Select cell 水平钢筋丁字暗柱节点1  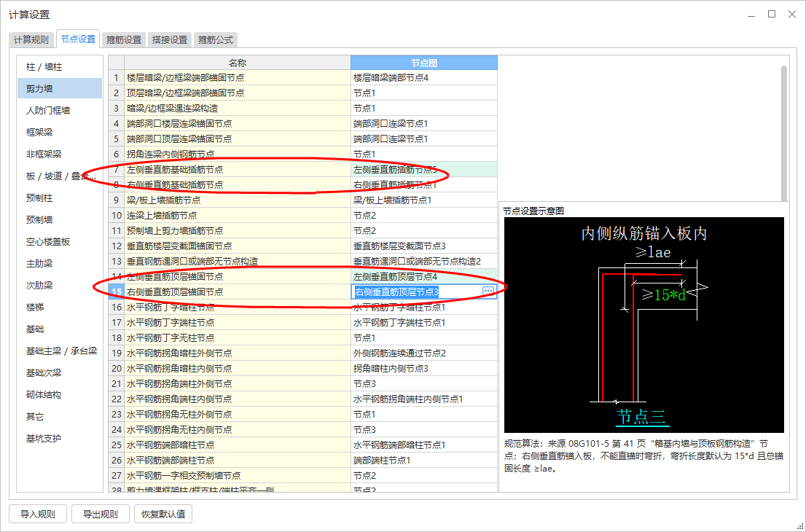tap(424, 307)
